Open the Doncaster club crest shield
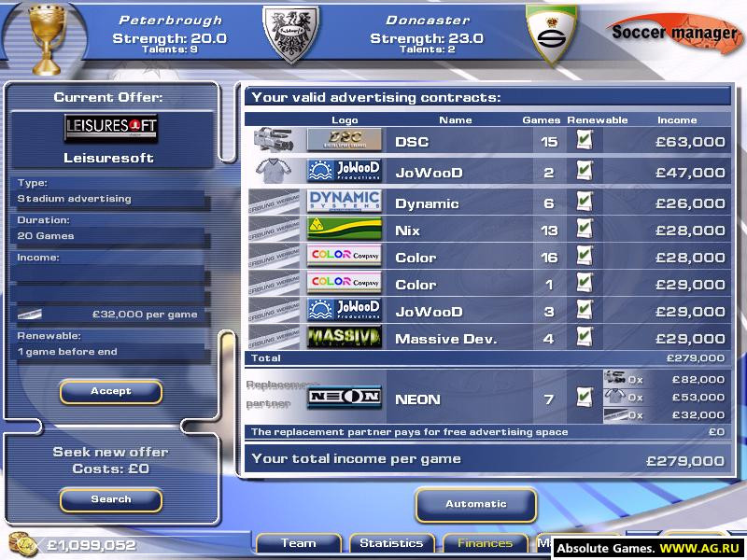This screenshot has height=560, width=747. coord(551,34)
